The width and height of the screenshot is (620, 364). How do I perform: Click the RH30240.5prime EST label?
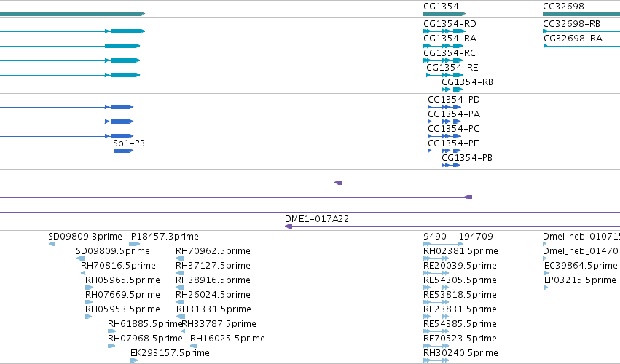[x=460, y=353]
